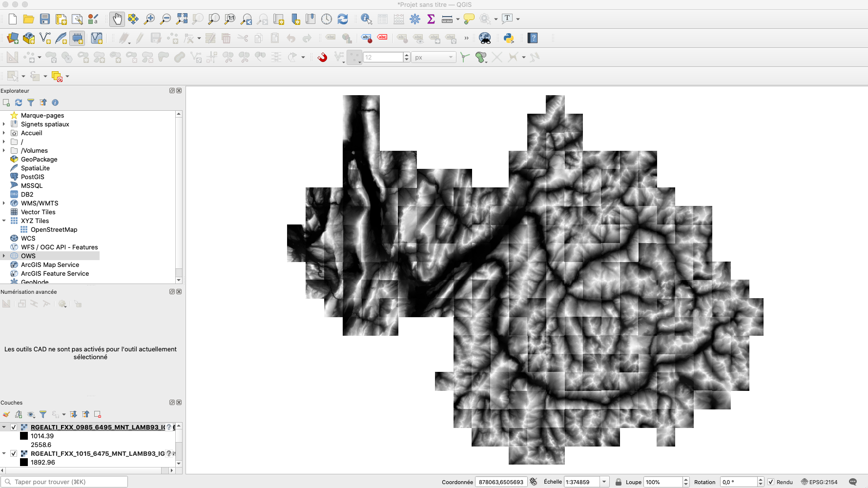The height and width of the screenshot is (488, 868).
Task: Open the field calculator abacus icon
Action: pyautogui.click(x=398, y=19)
